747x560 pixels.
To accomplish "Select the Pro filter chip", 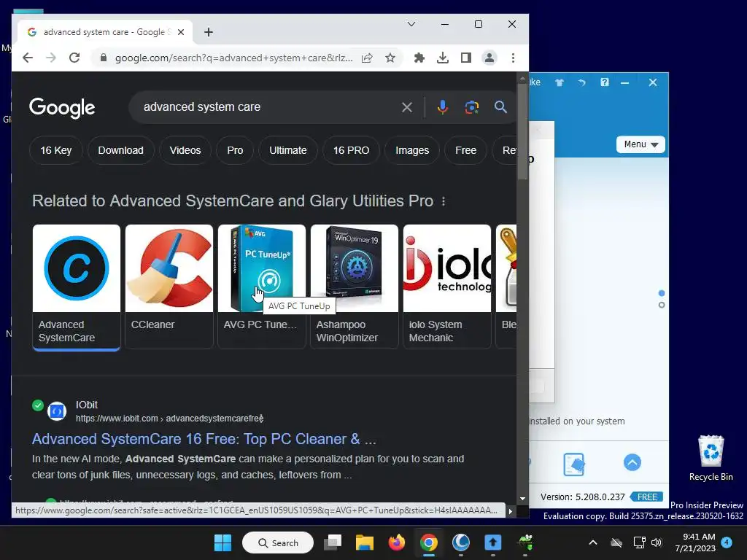I will (235, 150).
